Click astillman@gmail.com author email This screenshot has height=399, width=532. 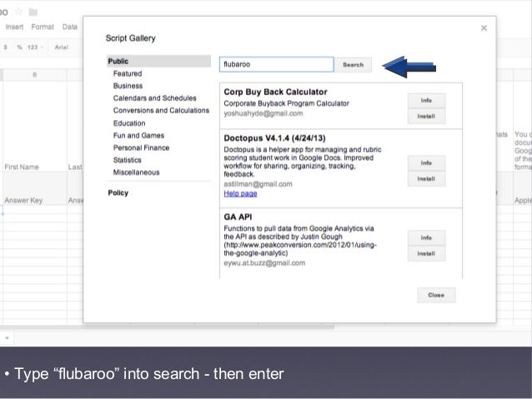point(258,184)
